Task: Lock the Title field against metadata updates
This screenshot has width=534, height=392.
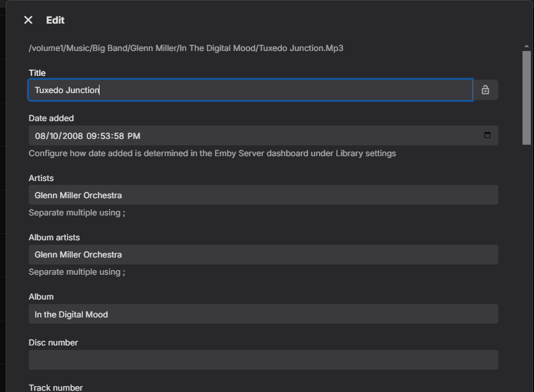Action: click(485, 90)
